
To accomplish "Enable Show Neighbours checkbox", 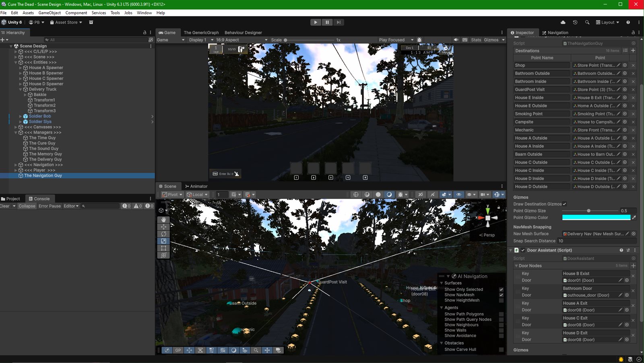I will point(501,325).
